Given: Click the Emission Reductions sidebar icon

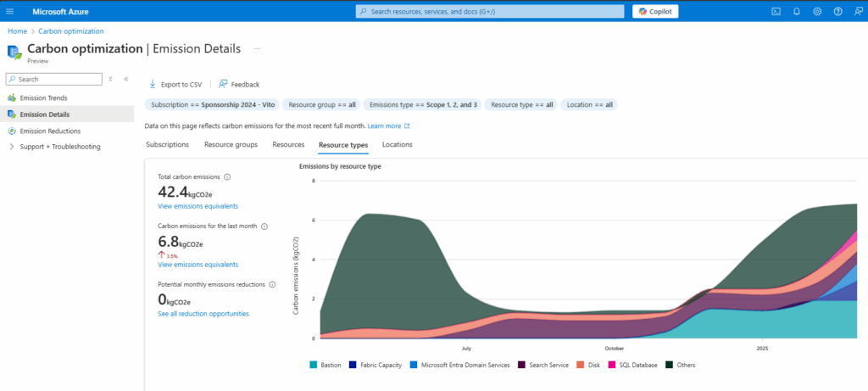Looking at the screenshot, I should (x=12, y=131).
